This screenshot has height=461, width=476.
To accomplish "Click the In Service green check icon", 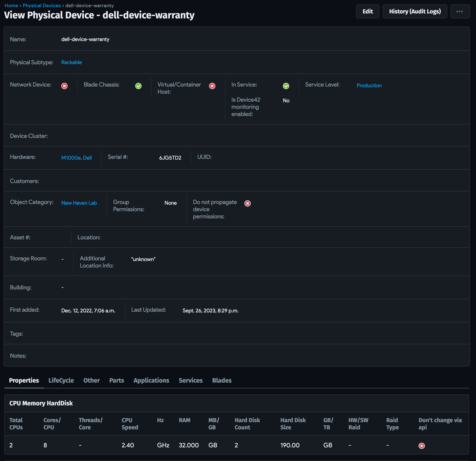I will pos(286,86).
